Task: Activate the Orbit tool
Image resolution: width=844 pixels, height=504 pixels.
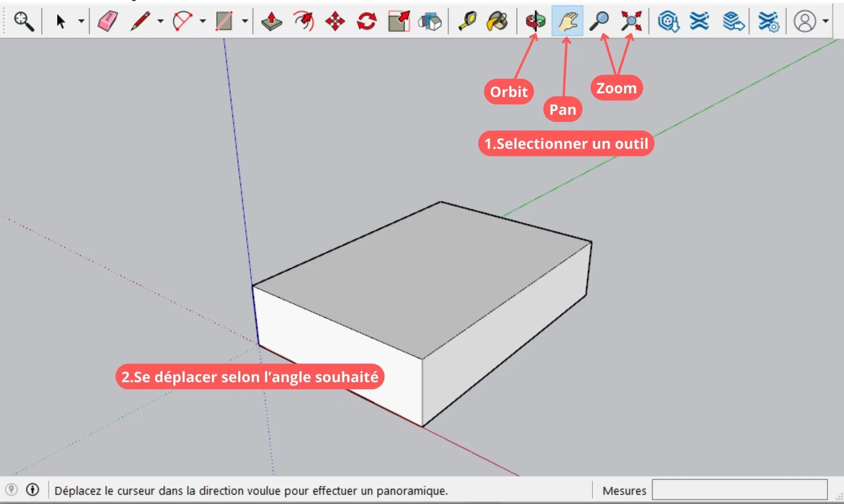Action: [535, 21]
